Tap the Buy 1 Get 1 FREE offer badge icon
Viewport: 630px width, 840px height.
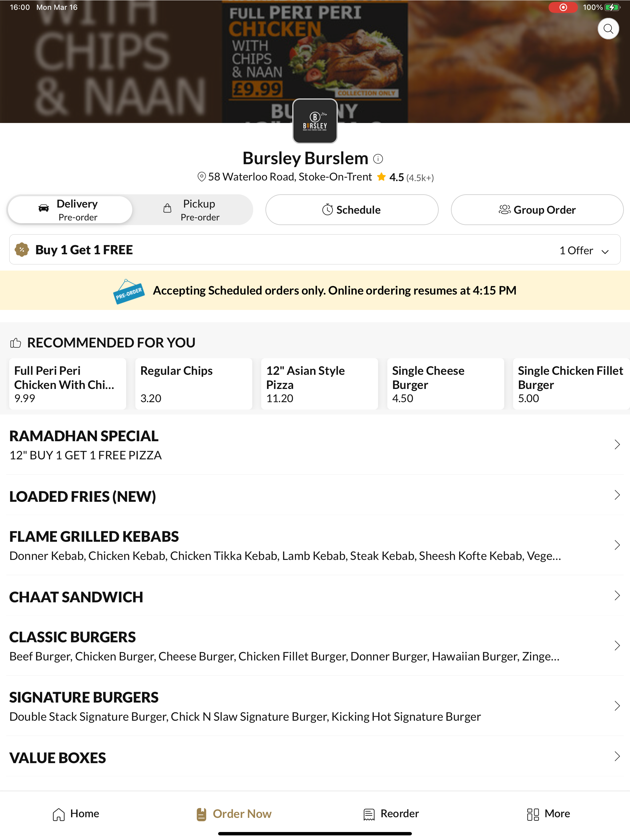22,249
